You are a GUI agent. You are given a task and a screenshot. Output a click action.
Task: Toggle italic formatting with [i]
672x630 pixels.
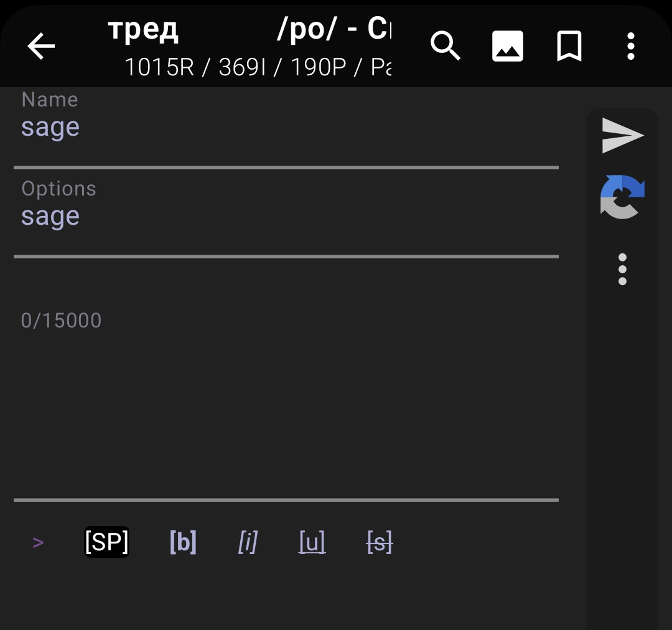coord(248,543)
